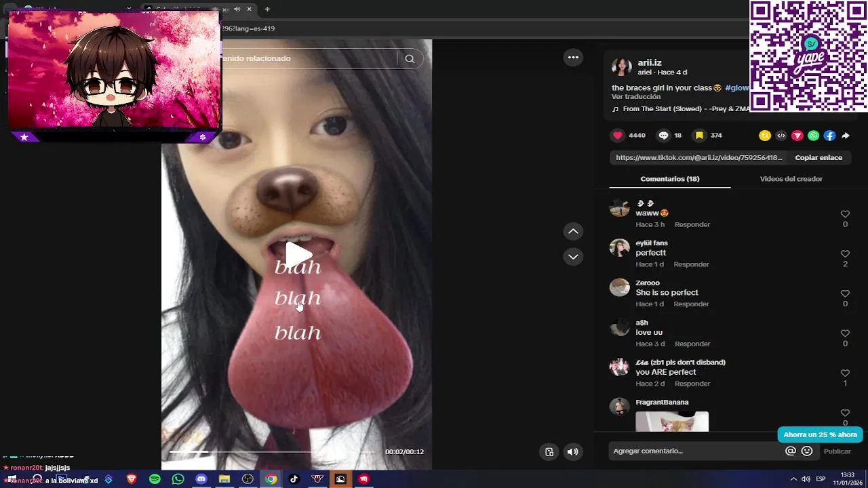The image size is (868, 488).
Task: Open the ESP language input switcher
Action: [821, 479]
